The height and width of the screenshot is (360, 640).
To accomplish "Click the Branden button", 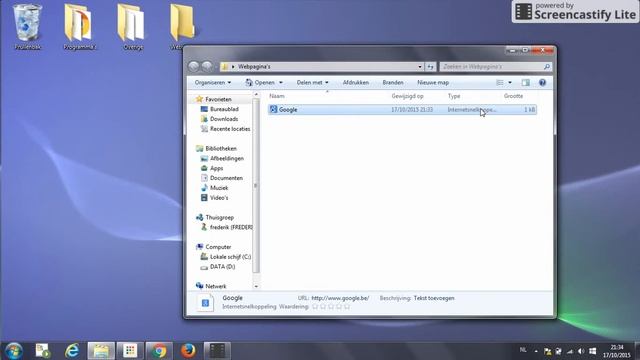I will [393, 82].
